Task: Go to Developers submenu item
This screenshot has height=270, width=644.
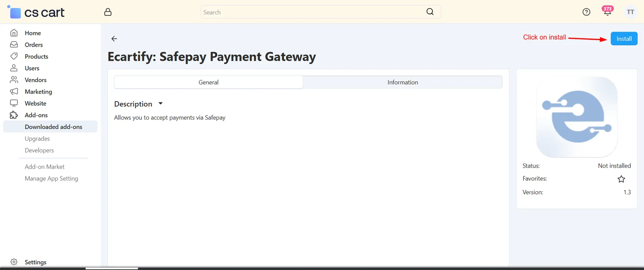Action: pos(39,150)
